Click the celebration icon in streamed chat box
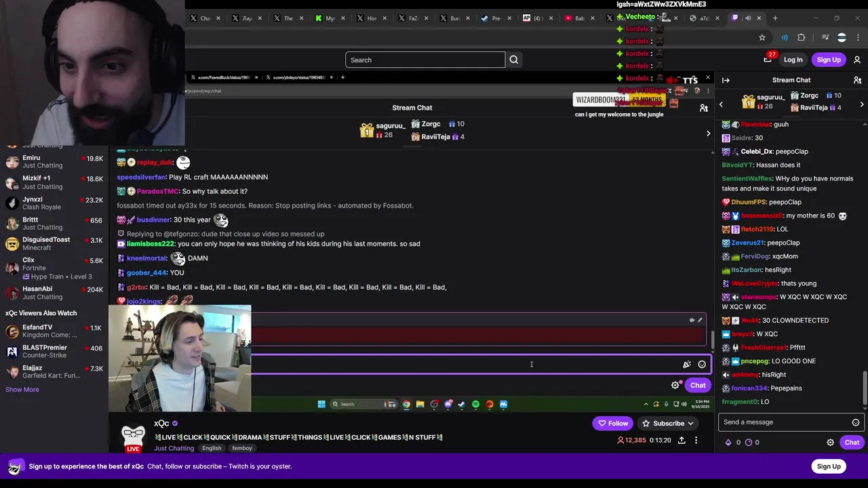This screenshot has height=488, width=868. [687, 365]
